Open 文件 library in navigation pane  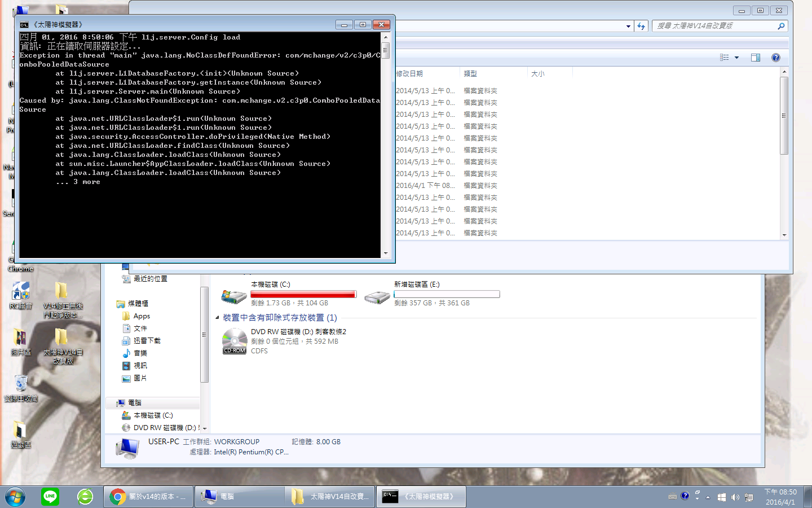click(x=140, y=329)
